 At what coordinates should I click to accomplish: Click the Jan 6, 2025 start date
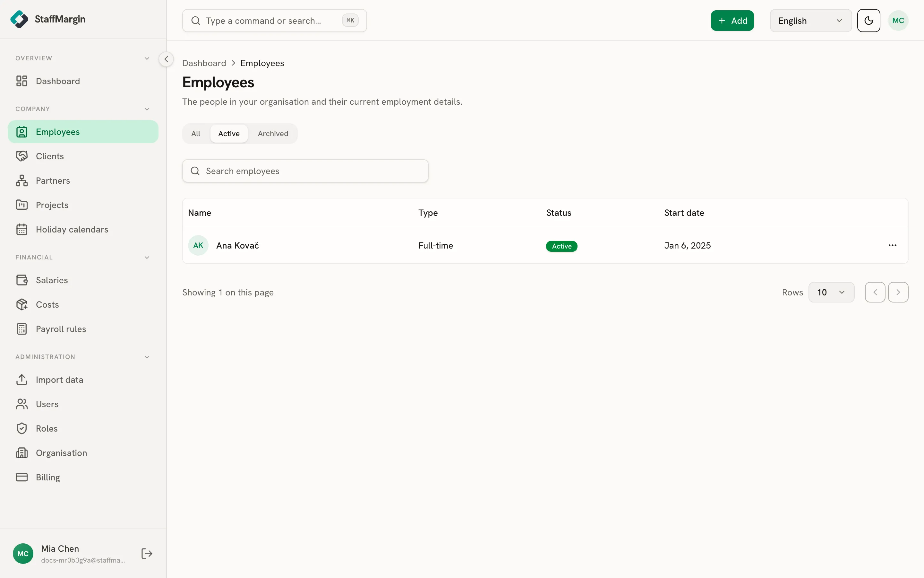click(687, 245)
